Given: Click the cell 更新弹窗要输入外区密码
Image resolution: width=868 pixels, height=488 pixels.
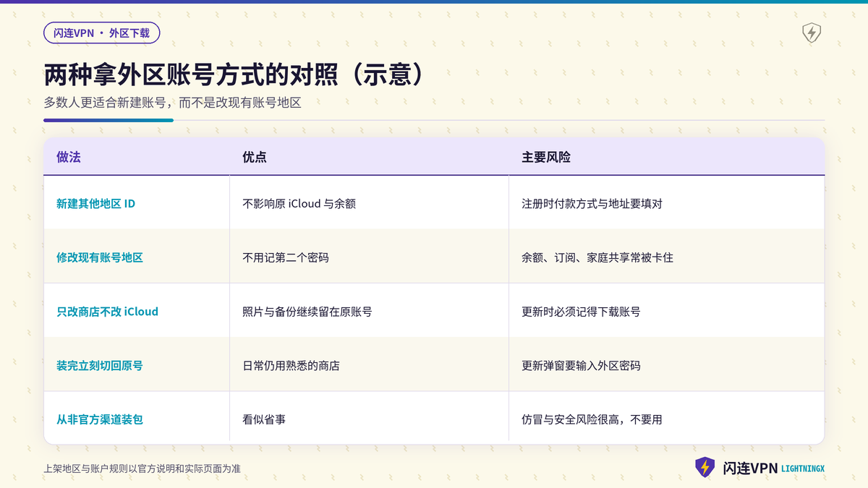Looking at the screenshot, I should click(x=581, y=366).
